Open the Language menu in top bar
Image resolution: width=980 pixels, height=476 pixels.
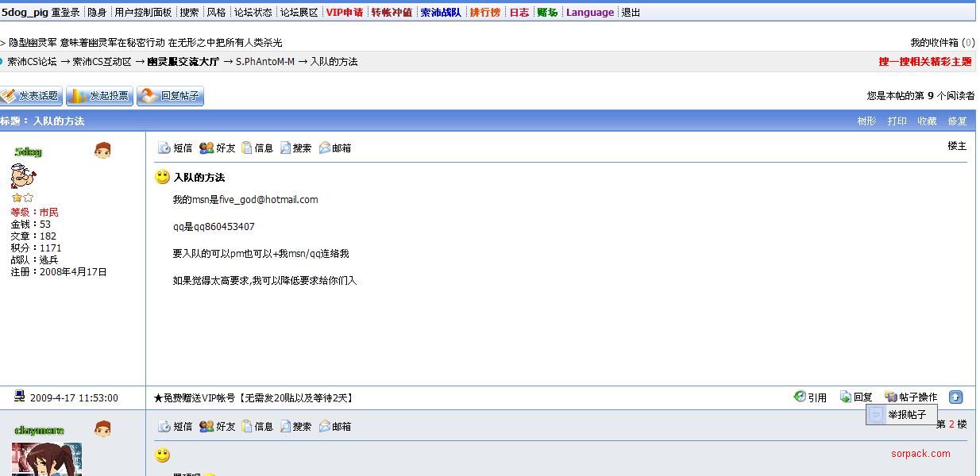589,13
